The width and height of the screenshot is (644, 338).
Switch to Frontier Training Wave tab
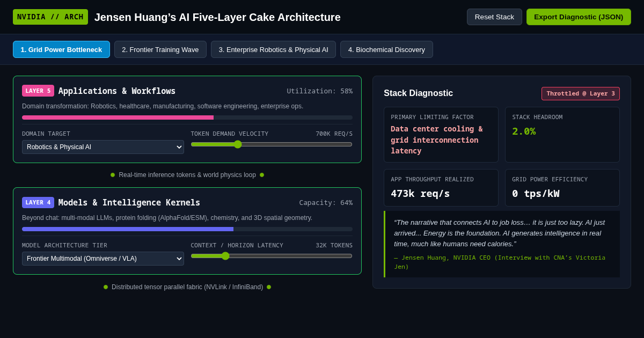pos(160,49)
